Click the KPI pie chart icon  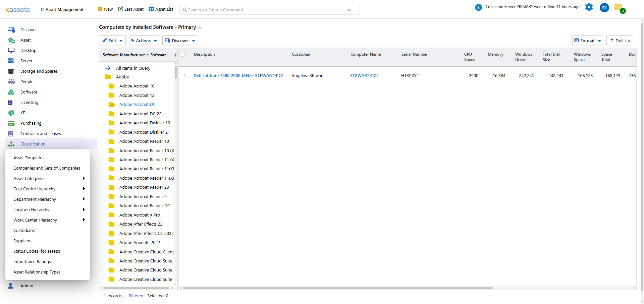11,113
